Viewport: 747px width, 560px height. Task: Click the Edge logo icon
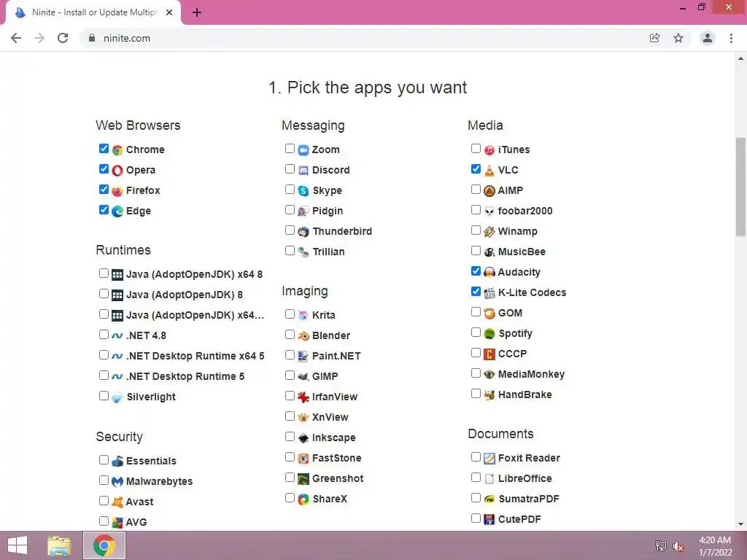(x=117, y=211)
